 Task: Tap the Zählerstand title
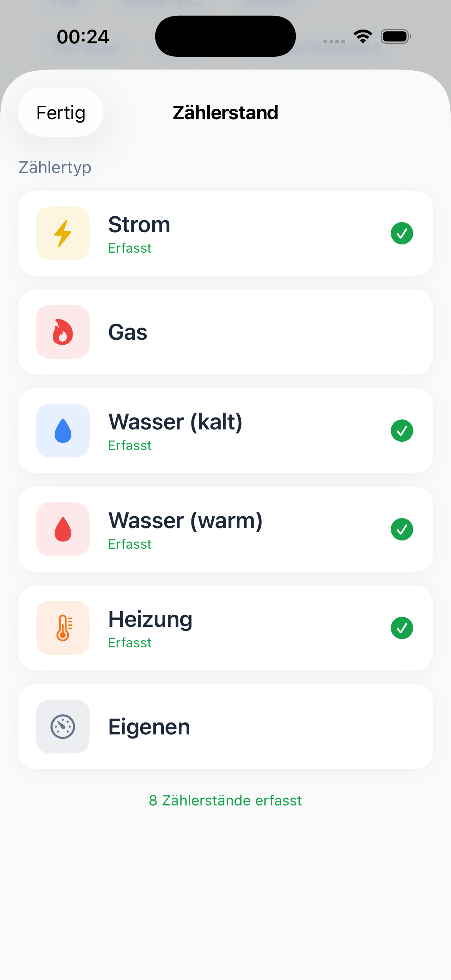click(x=225, y=113)
